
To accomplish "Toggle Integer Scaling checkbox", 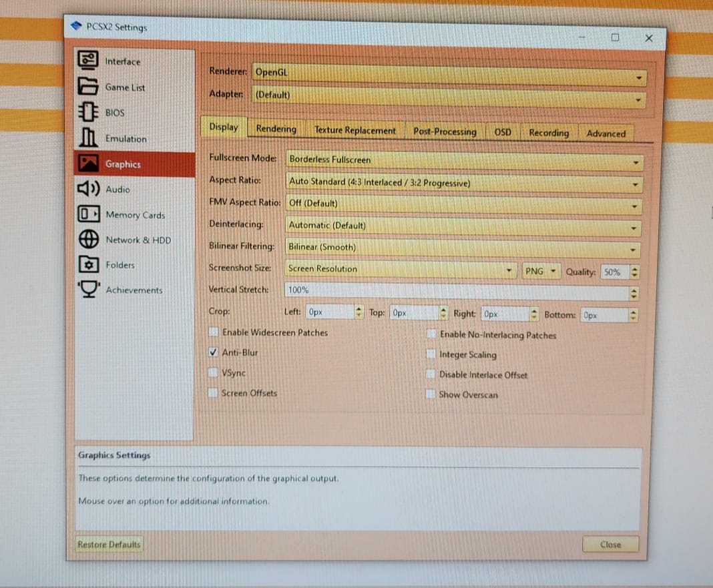I will click(431, 354).
